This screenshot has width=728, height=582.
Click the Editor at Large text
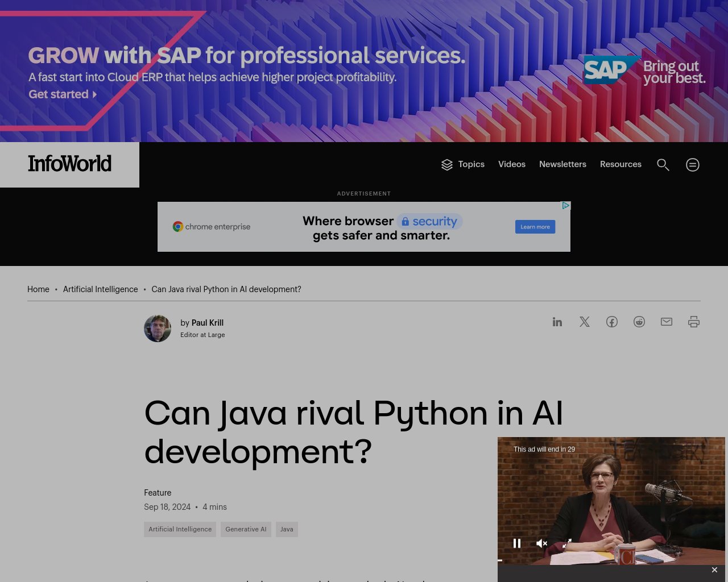click(x=202, y=335)
